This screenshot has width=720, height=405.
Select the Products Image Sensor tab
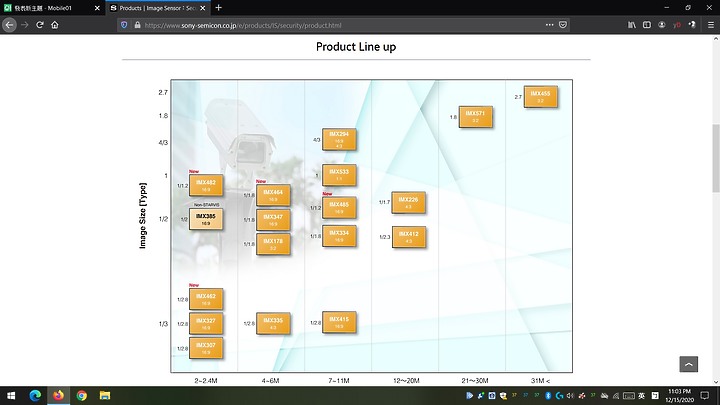pos(158,8)
